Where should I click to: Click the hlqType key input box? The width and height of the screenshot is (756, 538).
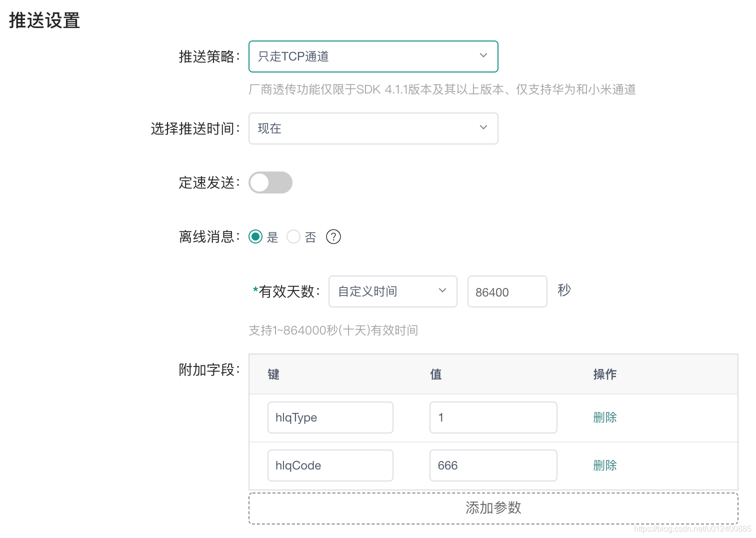click(x=330, y=417)
